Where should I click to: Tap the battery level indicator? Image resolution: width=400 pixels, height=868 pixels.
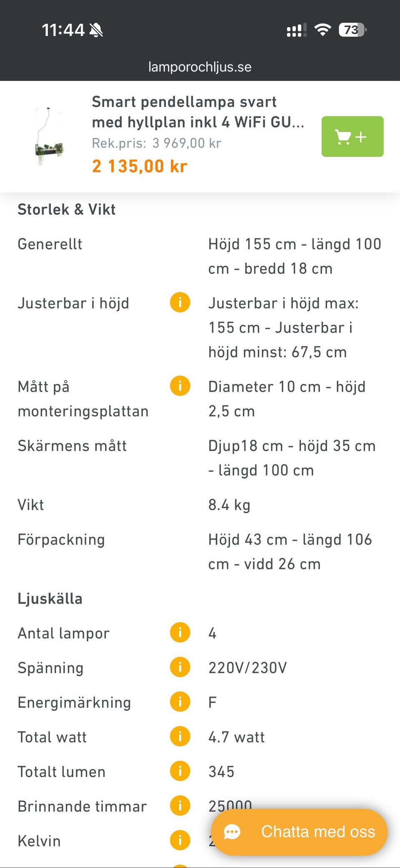(x=352, y=30)
